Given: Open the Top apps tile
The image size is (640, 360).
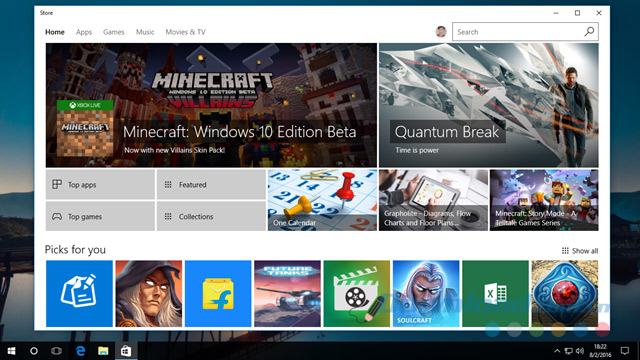Looking at the screenshot, I should tap(100, 184).
